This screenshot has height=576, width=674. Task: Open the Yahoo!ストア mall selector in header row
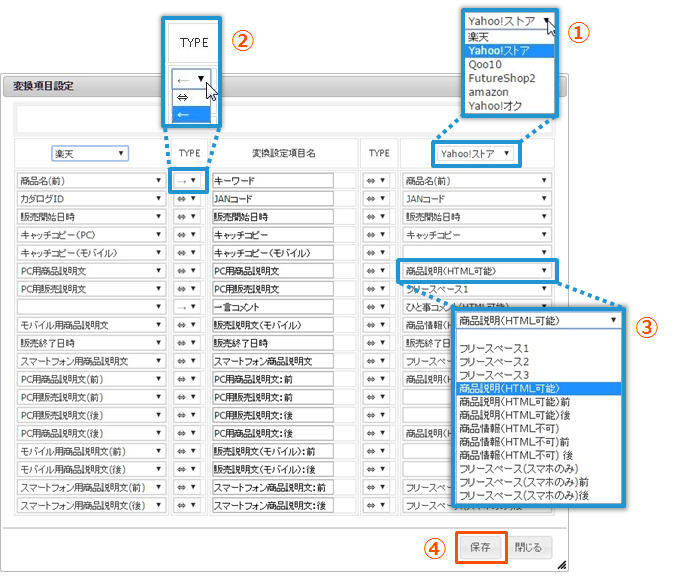tap(475, 153)
